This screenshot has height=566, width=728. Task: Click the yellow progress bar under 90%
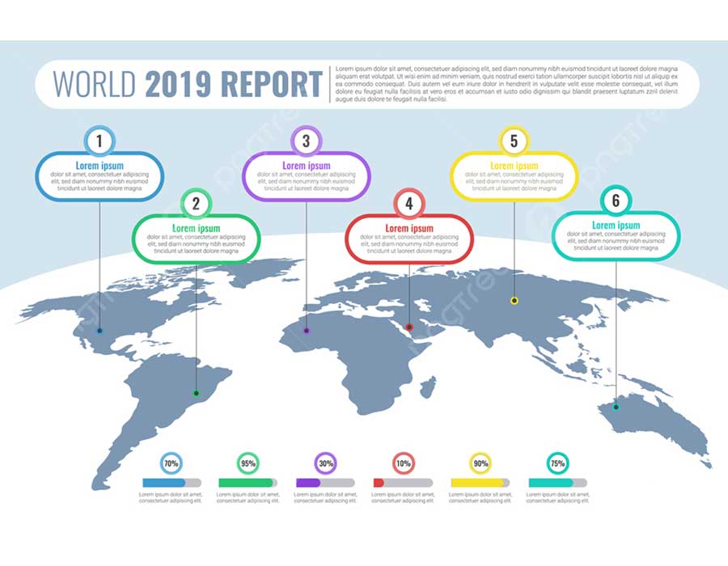[480, 483]
